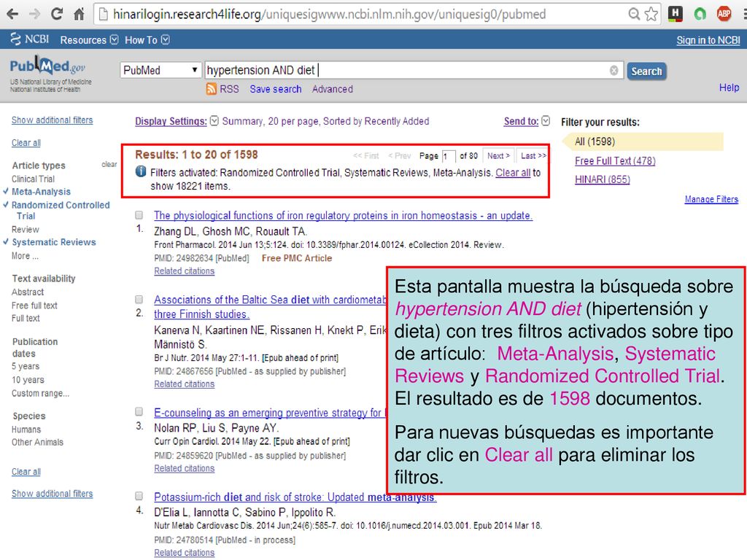
Task: Open the Send to dropdown
Action: (x=527, y=122)
